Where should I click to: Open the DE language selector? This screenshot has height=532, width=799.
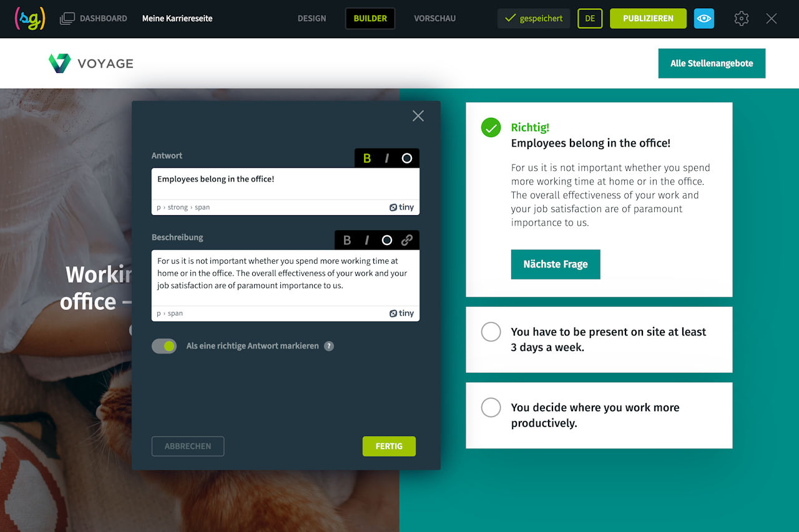[x=590, y=19]
